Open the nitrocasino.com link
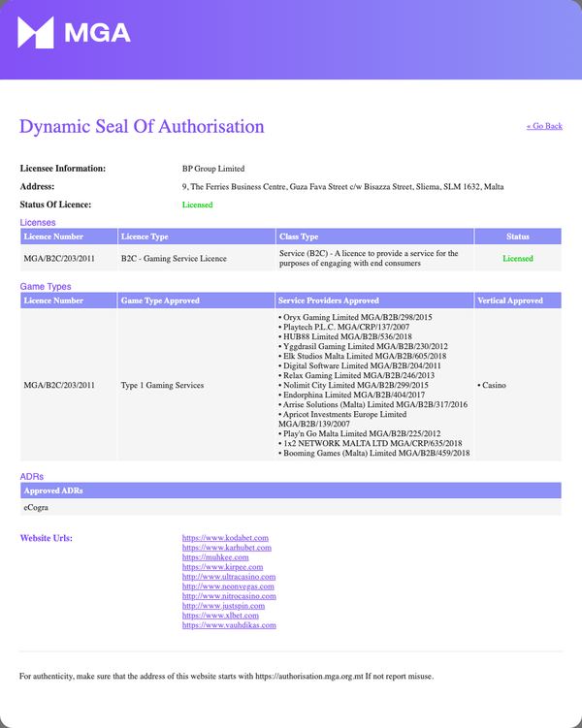Screen dimensions: 582x728 229,596
